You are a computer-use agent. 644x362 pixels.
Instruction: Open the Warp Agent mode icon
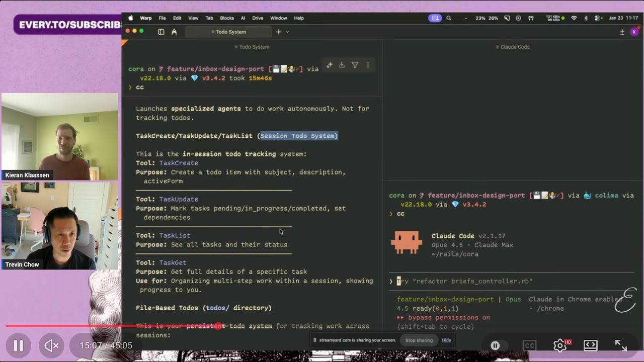[x=174, y=32]
